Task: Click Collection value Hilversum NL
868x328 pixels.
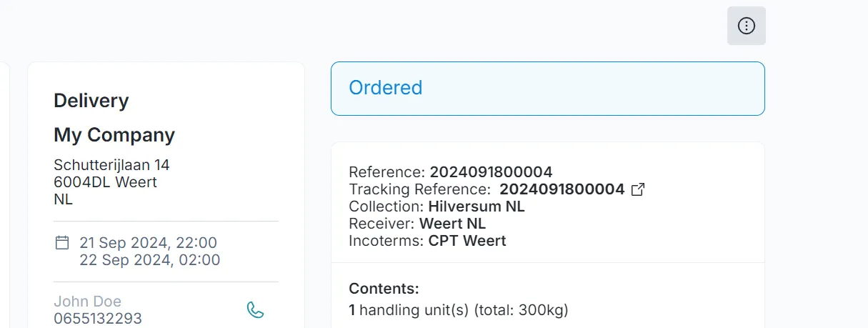Action: click(x=477, y=207)
